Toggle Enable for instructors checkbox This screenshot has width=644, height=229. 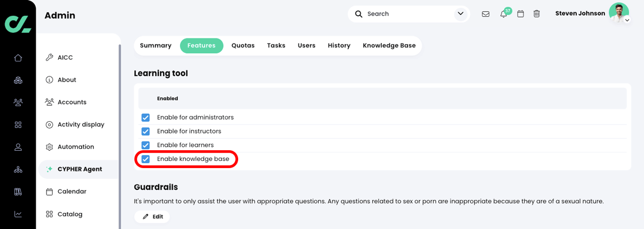tap(145, 131)
